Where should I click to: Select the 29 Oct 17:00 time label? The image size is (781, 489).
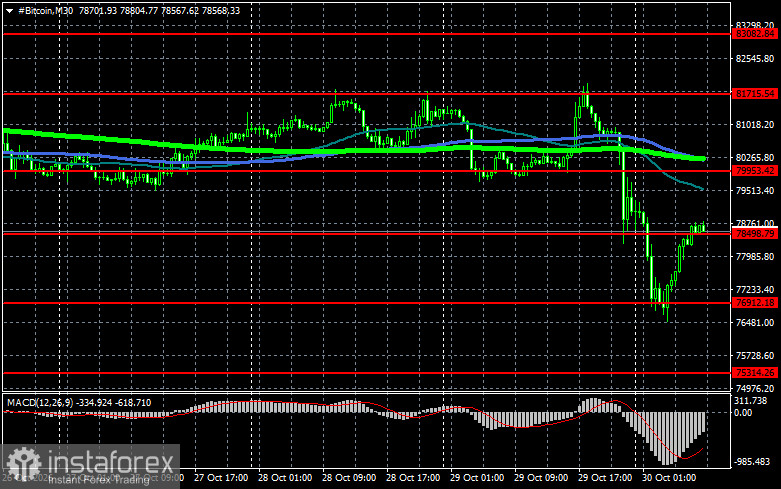(x=605, y=478)
